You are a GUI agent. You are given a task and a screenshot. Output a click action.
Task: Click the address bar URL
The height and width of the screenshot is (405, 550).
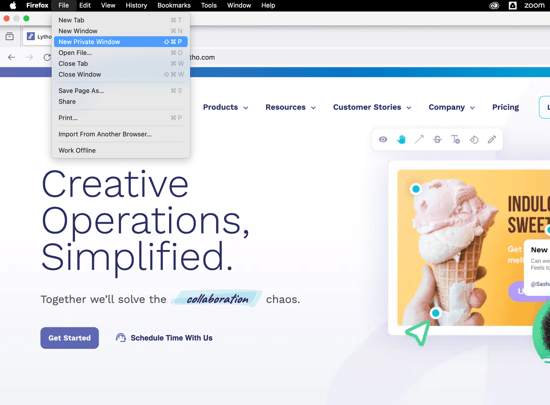(202, 57)
